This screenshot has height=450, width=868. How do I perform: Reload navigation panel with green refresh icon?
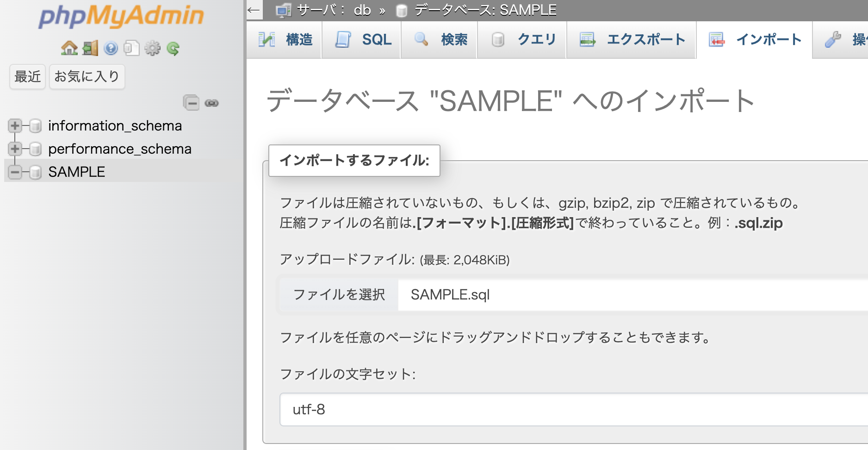(173, 48)
